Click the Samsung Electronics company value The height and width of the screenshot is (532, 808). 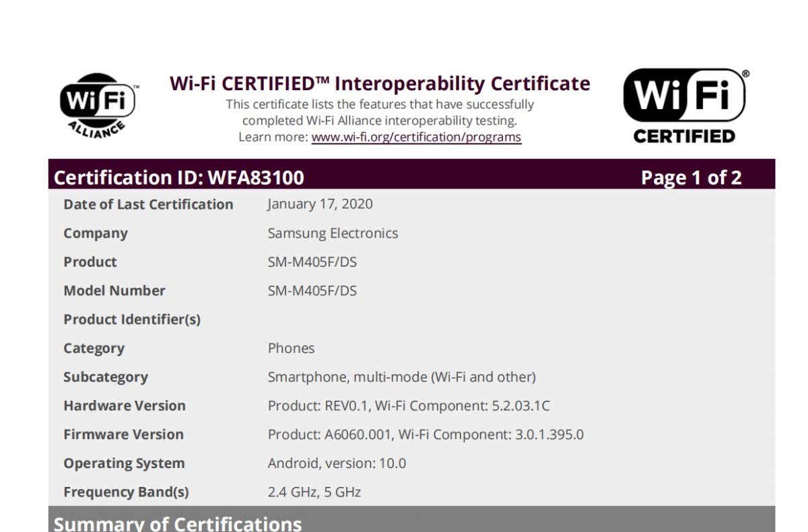[x=333, y=233]
